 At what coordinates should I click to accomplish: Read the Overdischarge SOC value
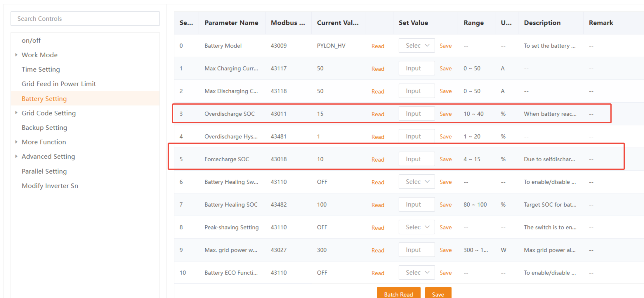coord(377,114)
